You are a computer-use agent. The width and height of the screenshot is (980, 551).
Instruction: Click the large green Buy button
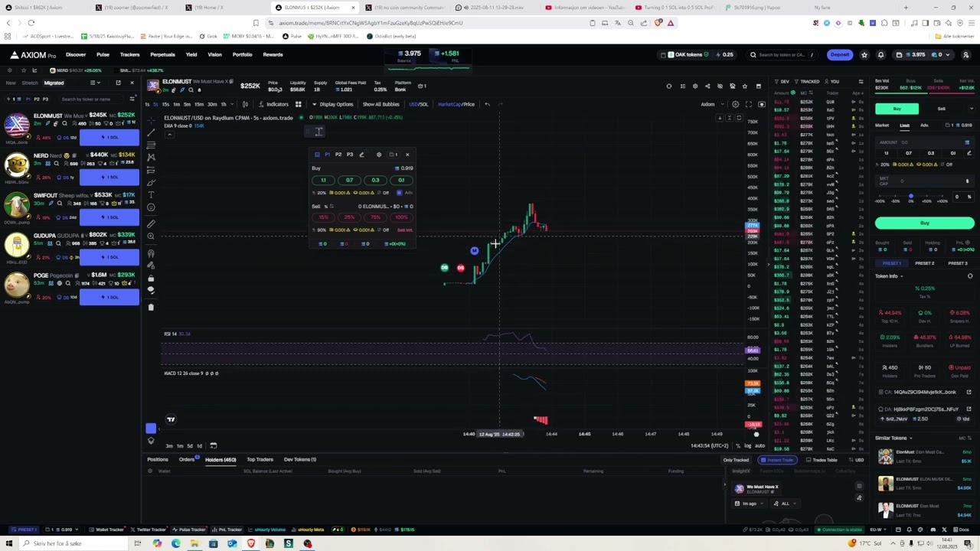pyautogui.click(x=925, y=223)
